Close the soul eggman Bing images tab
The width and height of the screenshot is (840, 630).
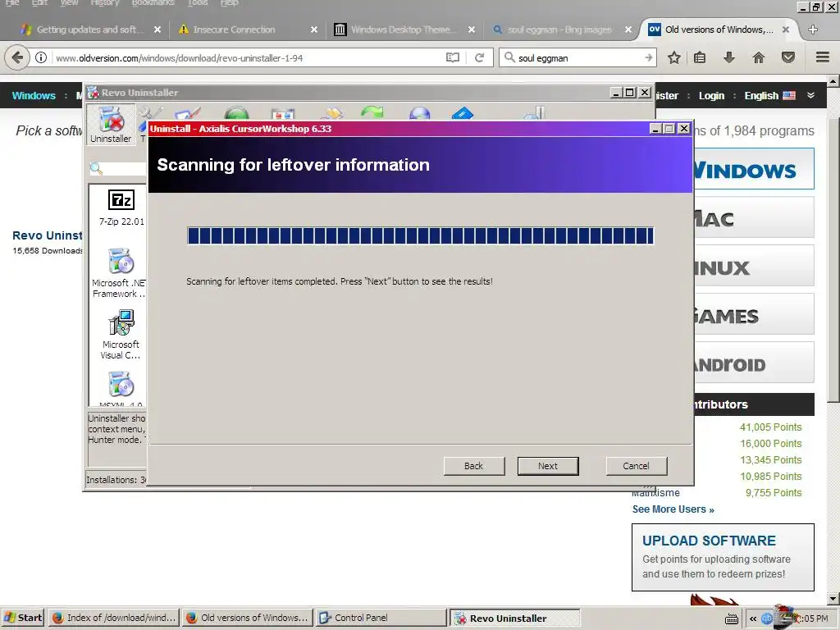[628, 30]
